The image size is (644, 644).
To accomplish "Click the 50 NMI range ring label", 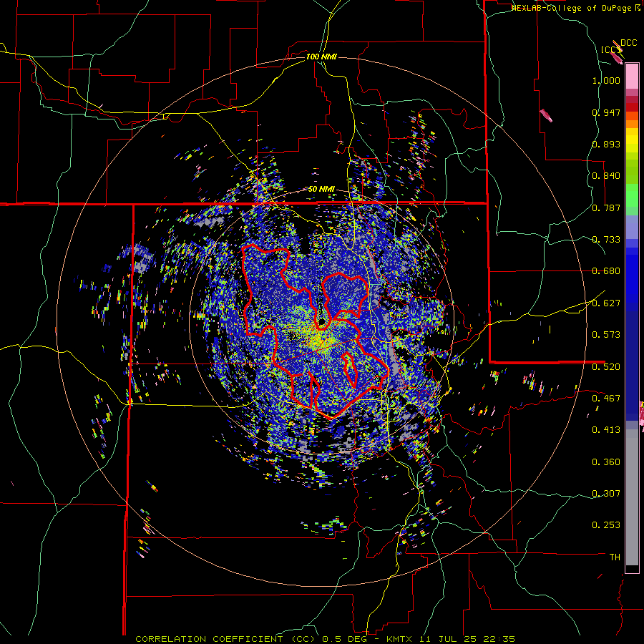I will (x=321, y=190).
